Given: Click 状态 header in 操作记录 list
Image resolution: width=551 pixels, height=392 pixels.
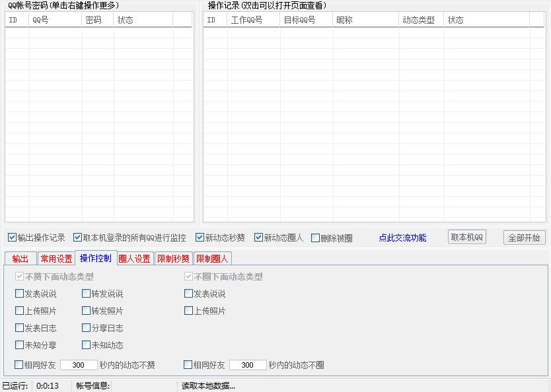Looking at the screenshot, I should pyautogui.click(x=487, y=20).
